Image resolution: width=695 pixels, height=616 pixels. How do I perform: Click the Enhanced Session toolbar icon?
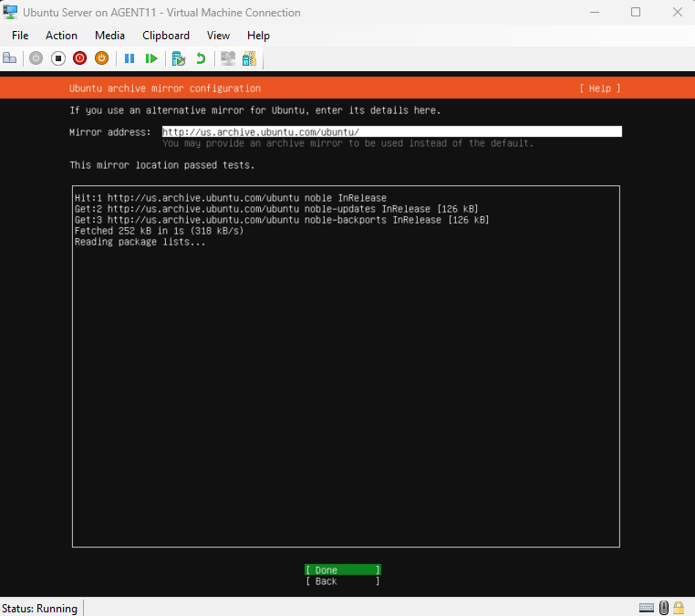click(x=228, y=58)
